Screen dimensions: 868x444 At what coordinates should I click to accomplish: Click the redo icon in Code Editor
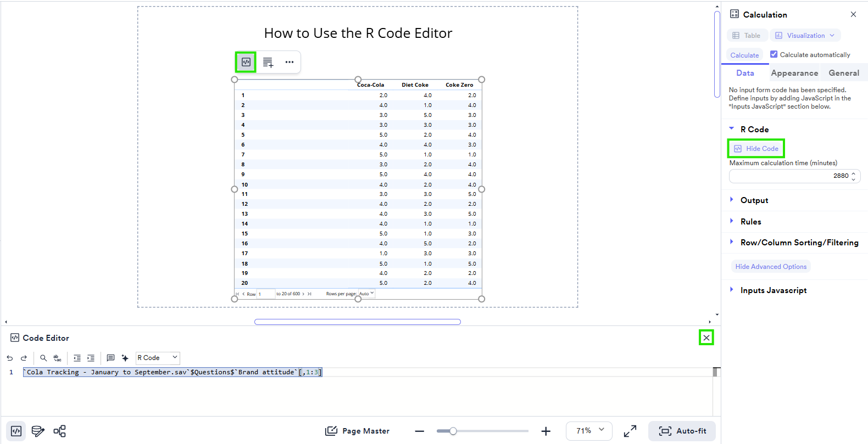click(24, 358)
